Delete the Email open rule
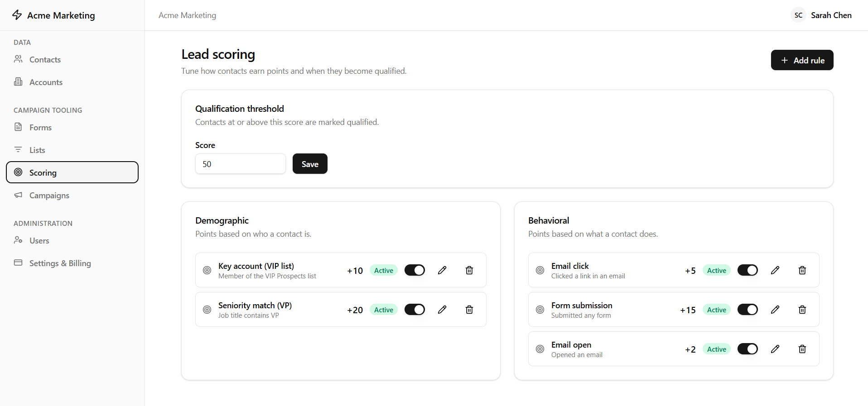868x406 pixels. (802, 349)
